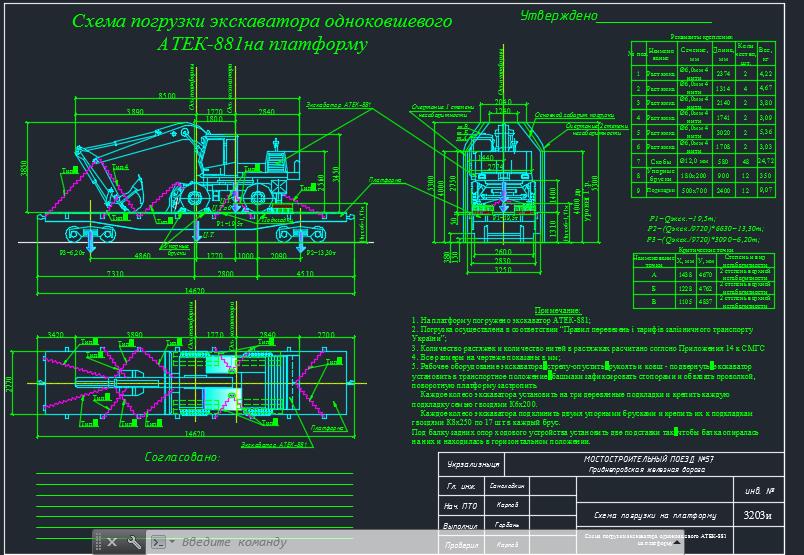Select title text 'Схема погрузки экскаватора одноковшевого'
This screenshot has width=804, height=555.
pyautogui.click(x=262, y=22)
